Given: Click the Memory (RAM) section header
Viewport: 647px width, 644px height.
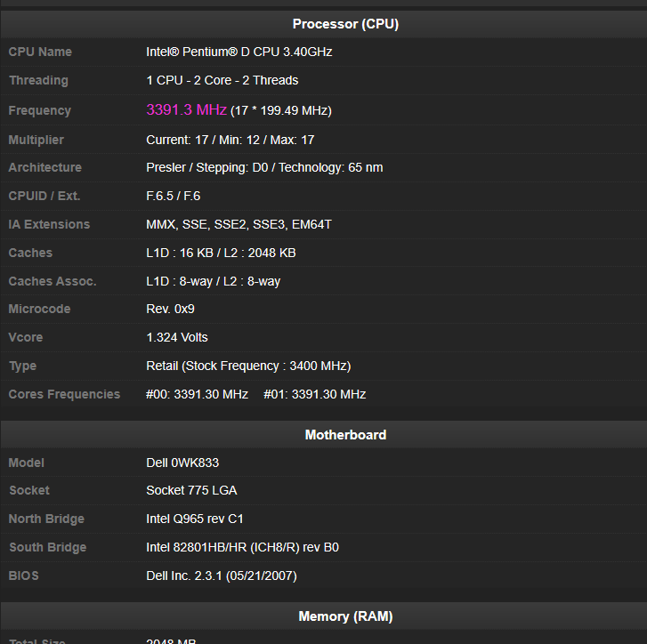Looking at the screenshot, I should click(x=345, y=616).
